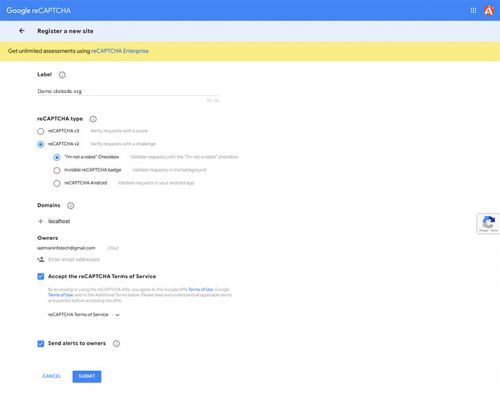Choose the "I'm not a robot" Checkbox option
The image size is (500, 414).
coord(57,157)
